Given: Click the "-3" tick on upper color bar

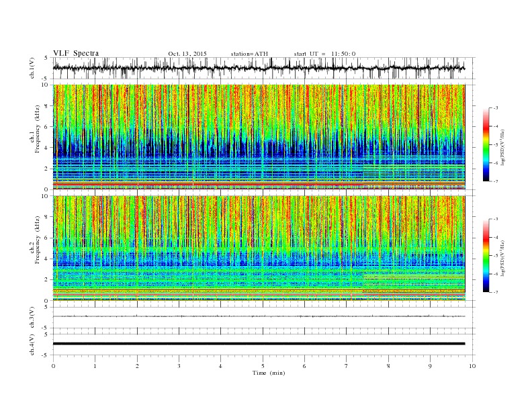Looking at the screenshot, I should click(495, 108).
